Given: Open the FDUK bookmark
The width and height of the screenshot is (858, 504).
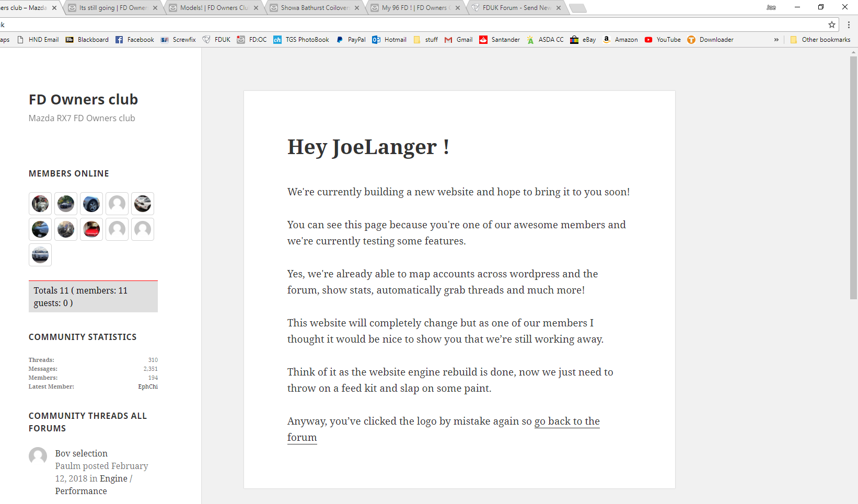Looking at the screenshot, I should (x=216, y=40).
